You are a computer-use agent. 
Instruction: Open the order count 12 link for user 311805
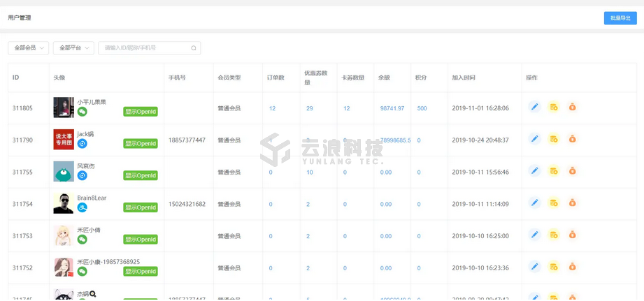point(272,108)
